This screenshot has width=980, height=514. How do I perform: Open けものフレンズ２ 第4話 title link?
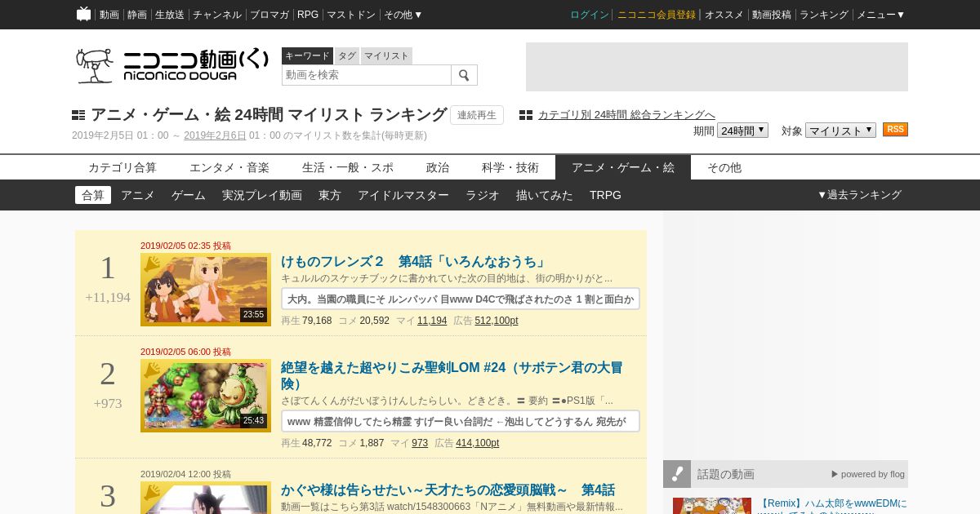(413, 262)
